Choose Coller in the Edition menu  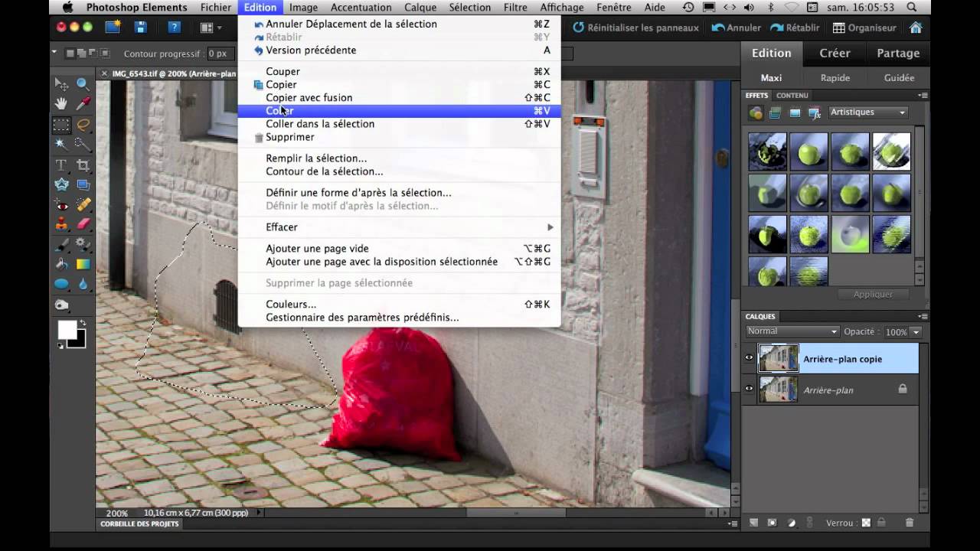[x=398, y=111]
